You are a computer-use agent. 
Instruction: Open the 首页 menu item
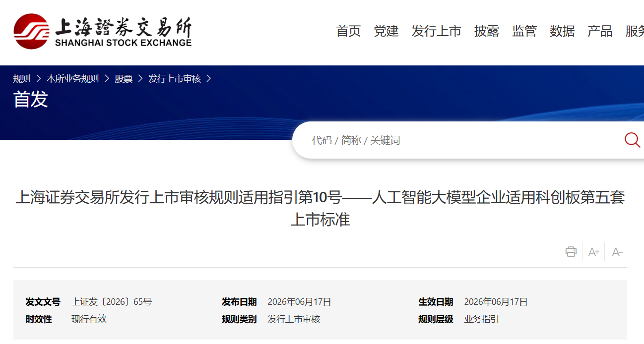coord(348,31)
